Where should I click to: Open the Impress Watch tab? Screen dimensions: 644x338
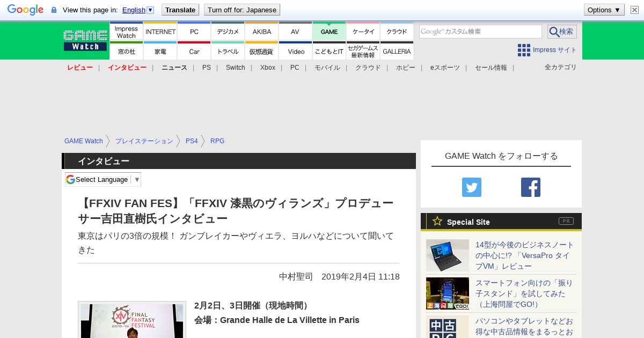click(126, 31)
